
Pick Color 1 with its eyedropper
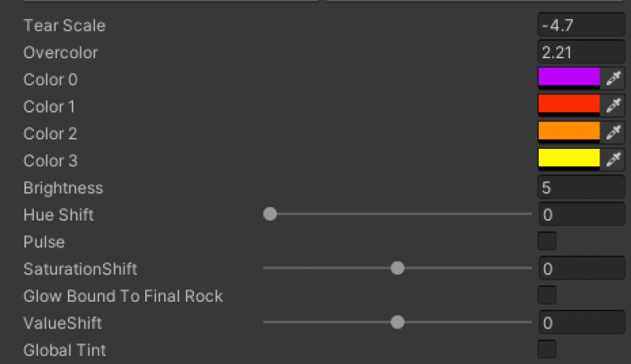tap(613, 106)
